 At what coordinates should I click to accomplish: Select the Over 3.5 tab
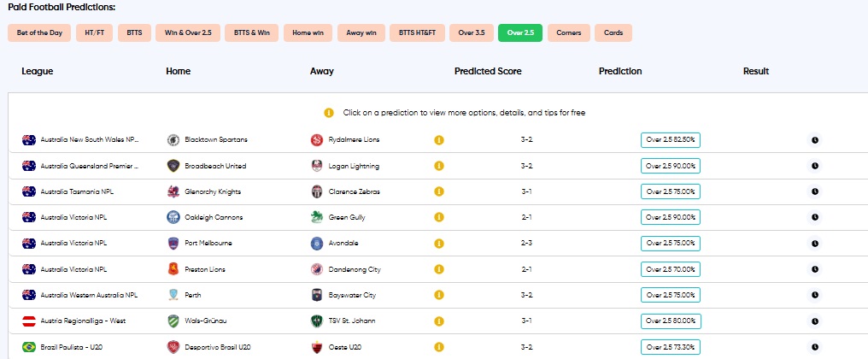pos(472,32)
